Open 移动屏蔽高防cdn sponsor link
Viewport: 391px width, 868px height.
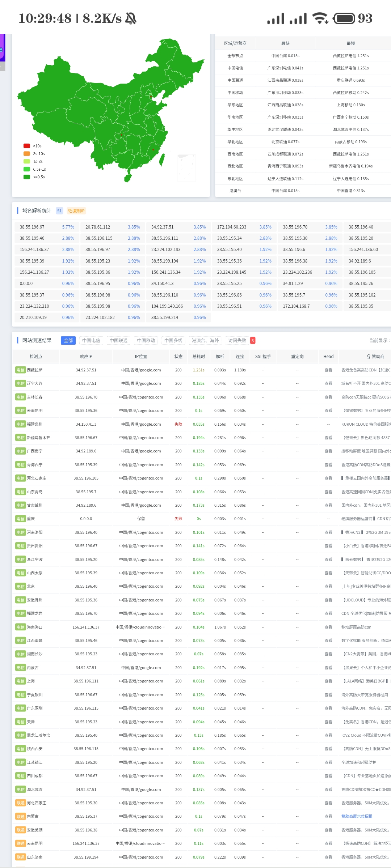(x=356, y=627)
